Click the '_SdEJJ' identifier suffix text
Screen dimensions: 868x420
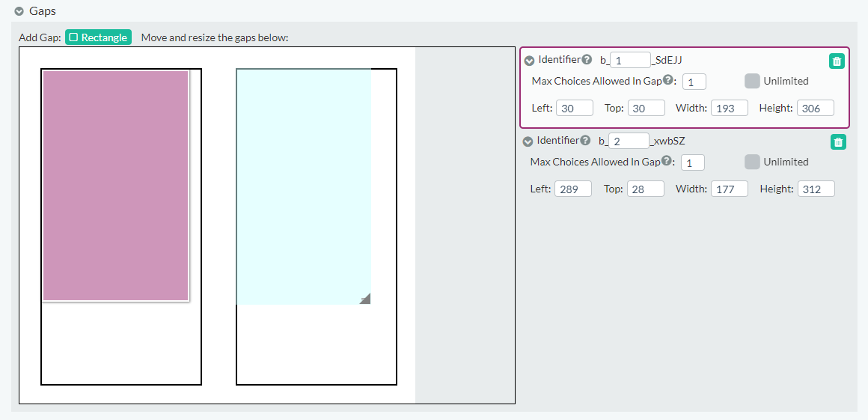667,60
